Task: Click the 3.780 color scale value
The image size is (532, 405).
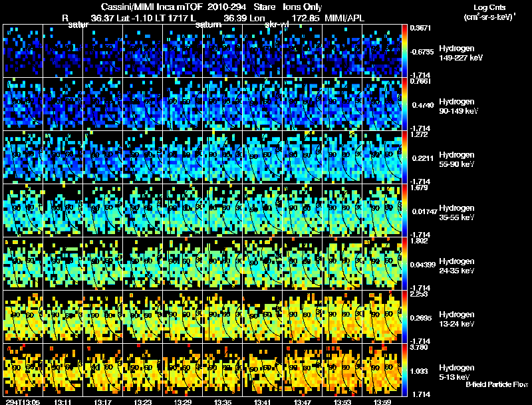Action: tap(419, 347)
